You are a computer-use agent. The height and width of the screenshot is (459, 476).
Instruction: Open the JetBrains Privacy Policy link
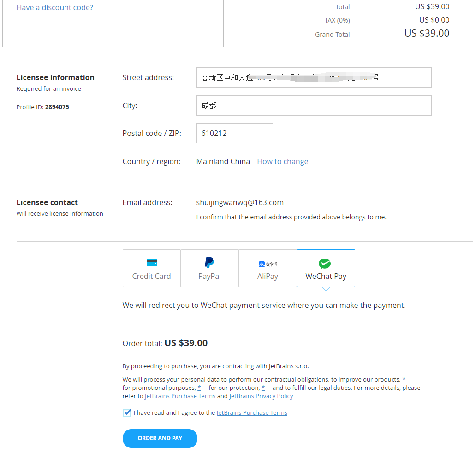click(261, 396)
